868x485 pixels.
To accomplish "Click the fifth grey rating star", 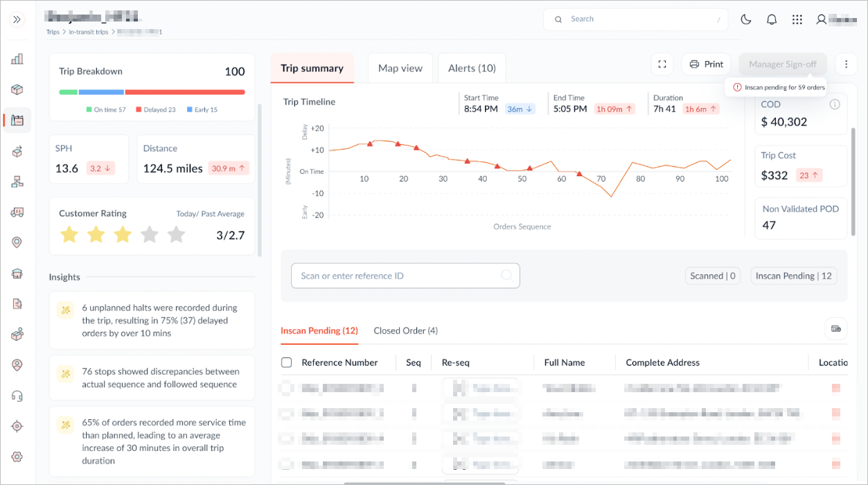I will pos(177,235).
